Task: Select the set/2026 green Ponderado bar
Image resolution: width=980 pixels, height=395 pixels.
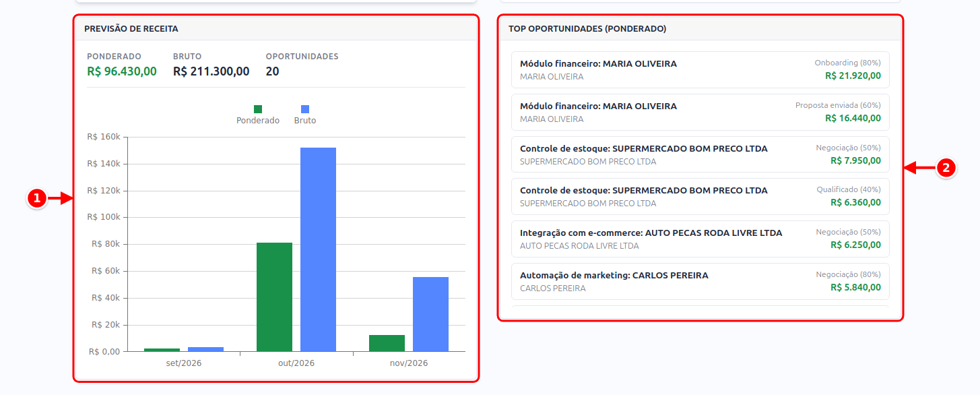Action: [x=162, y=350]
